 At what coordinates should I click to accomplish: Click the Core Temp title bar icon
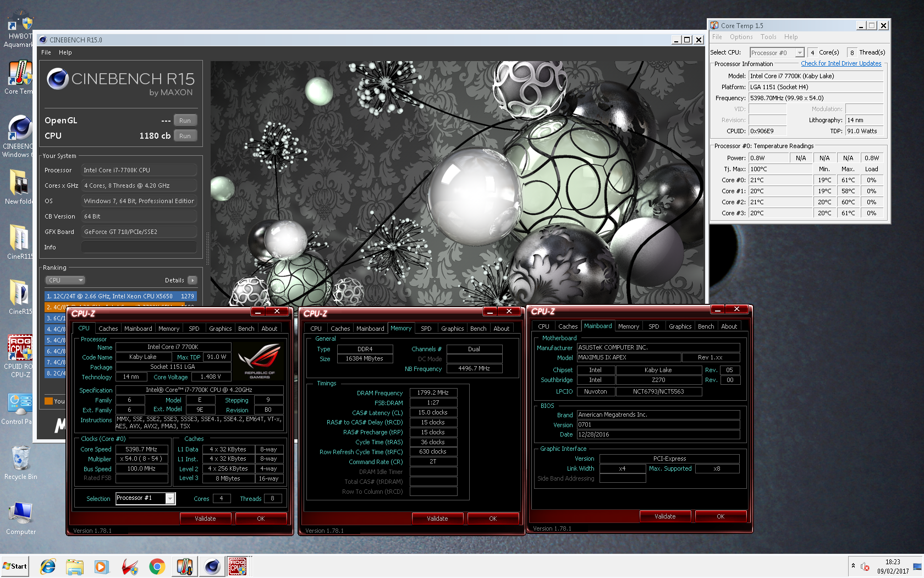pyautogui.click(x=714, y=25)
